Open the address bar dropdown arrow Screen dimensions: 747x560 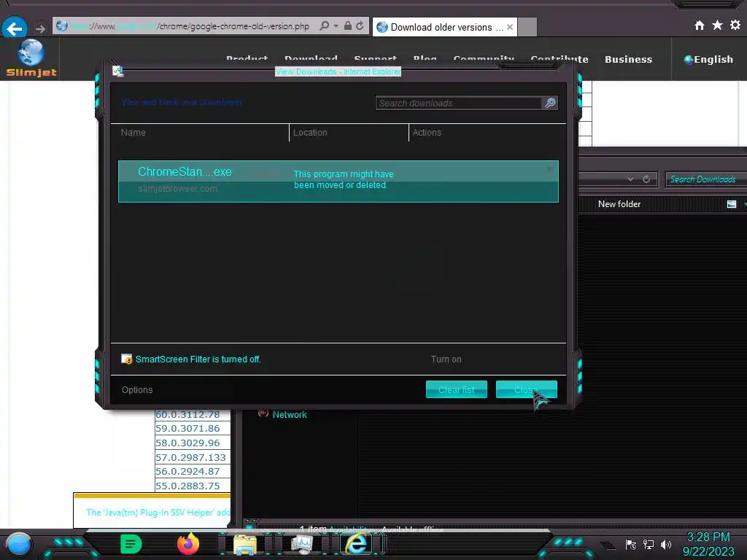click(x=336, y=26)
